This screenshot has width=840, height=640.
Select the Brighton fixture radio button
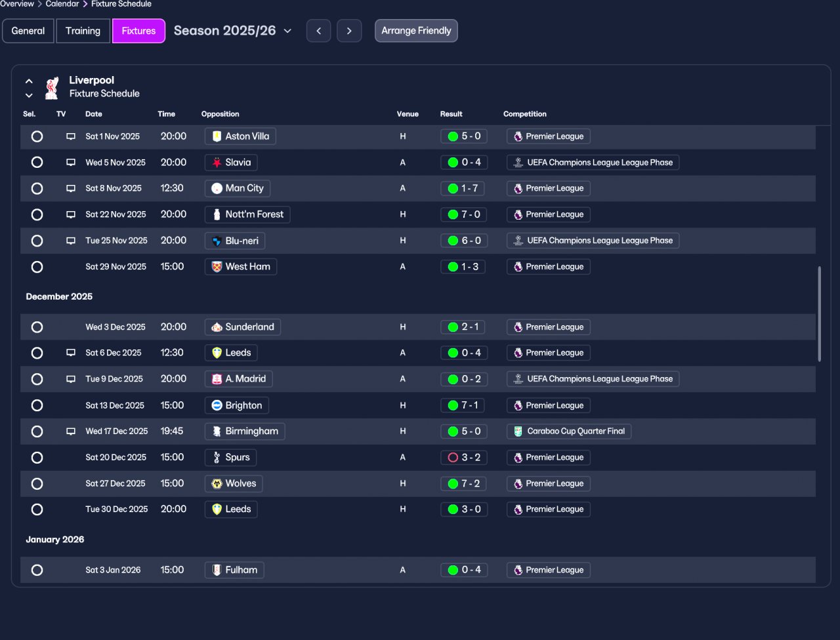(37, 405)
